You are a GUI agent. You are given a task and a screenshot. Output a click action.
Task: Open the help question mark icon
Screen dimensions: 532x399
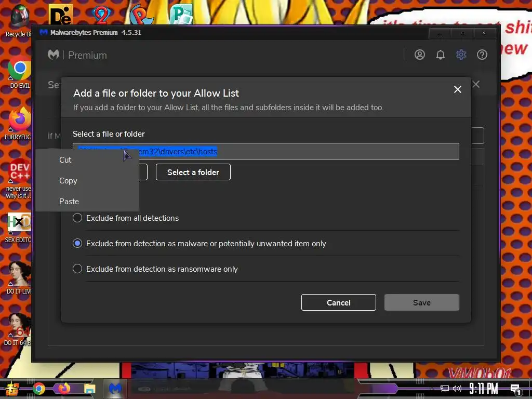pos(482,55)
